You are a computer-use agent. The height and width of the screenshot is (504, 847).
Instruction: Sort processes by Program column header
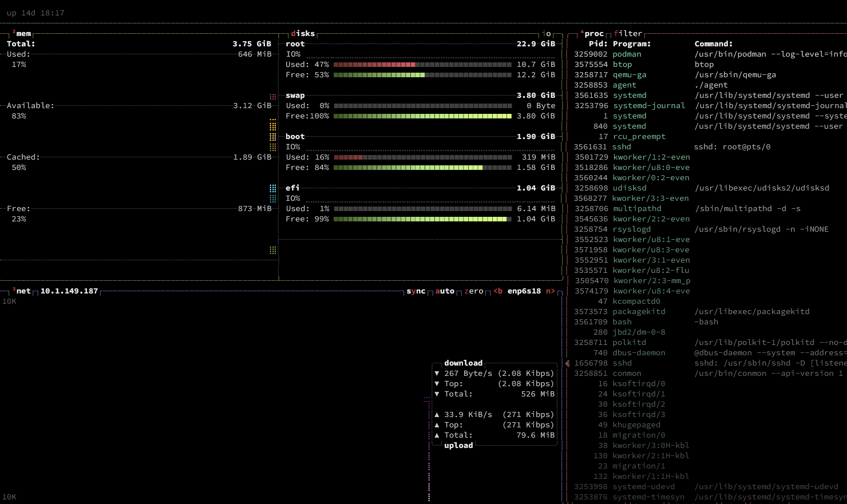point(632,44)
